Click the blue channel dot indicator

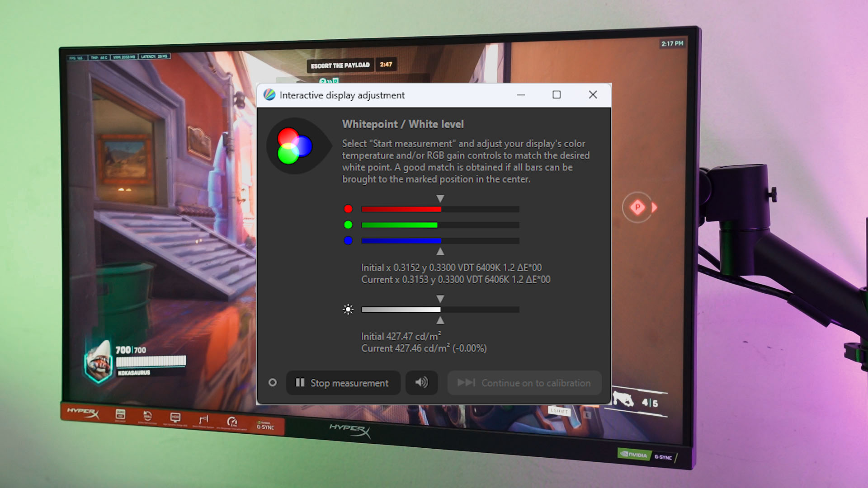[348, 240]
